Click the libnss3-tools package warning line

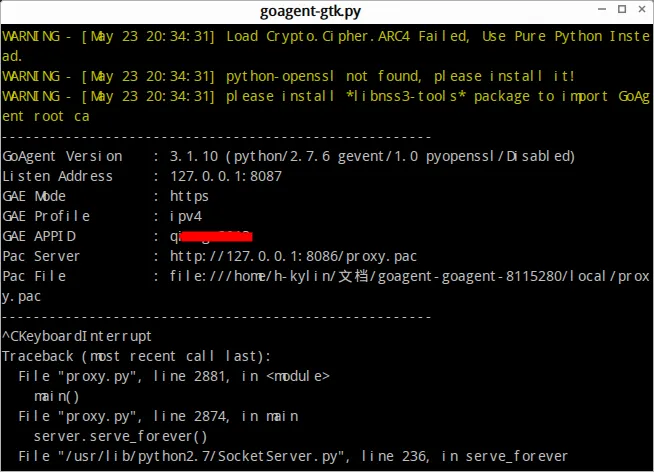pyautogui.click(x=326, y=96)
